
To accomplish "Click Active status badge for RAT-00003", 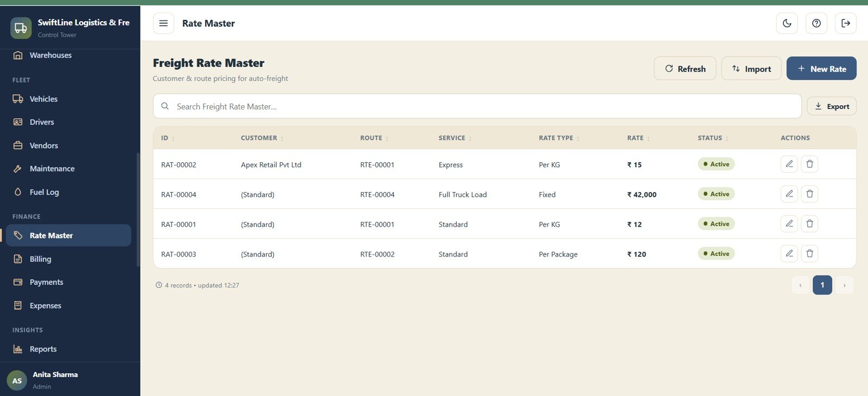I will tap(716, 253).
